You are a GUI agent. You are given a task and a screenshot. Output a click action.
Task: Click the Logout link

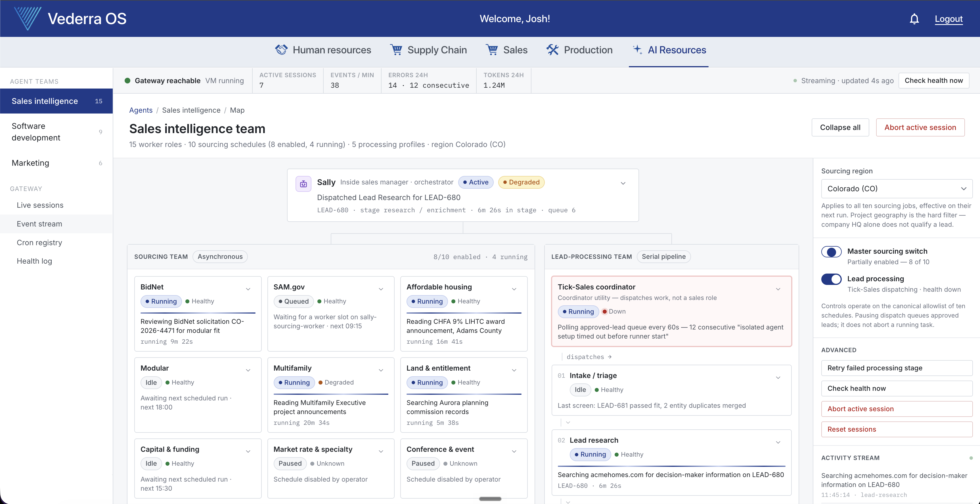click(948, 19)
